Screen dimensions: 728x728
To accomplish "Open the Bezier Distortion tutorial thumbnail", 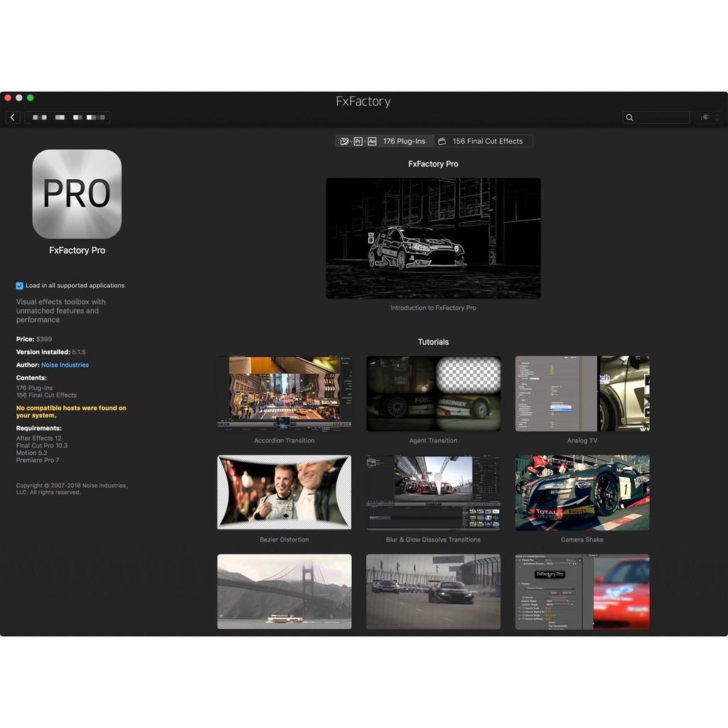I will (x=284, y=493).
